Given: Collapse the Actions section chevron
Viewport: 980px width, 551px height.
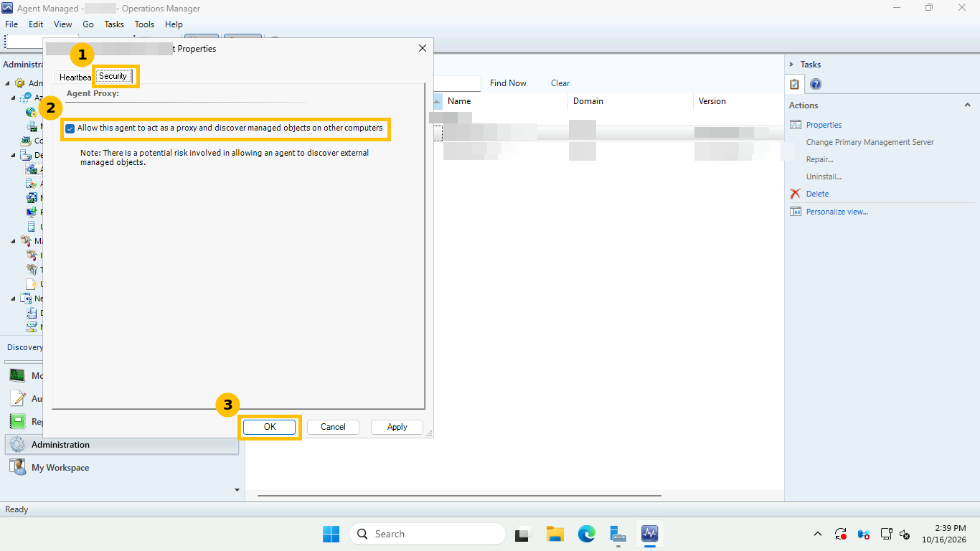Looking at the screenshot, I should tap(967, 105).
